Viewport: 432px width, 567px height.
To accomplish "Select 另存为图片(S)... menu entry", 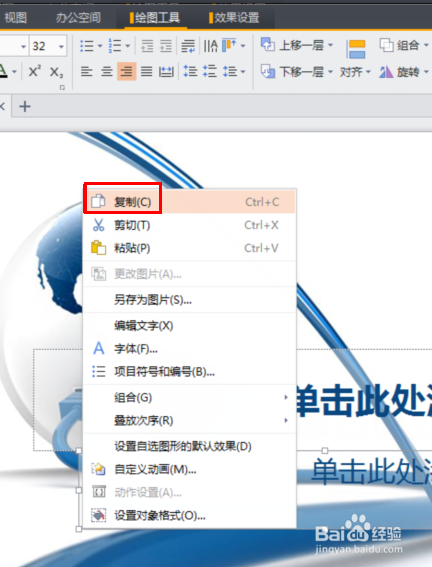I will point(189,300).
